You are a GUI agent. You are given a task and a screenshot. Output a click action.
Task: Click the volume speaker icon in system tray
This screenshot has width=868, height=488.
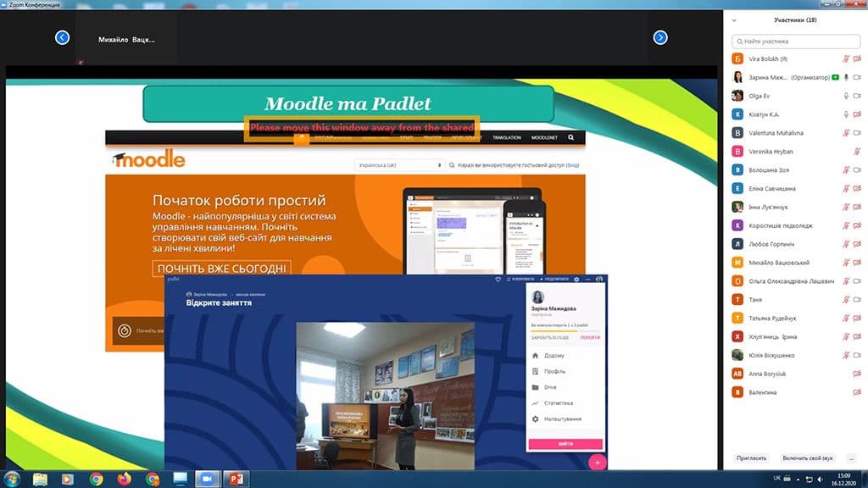point(820,480)
